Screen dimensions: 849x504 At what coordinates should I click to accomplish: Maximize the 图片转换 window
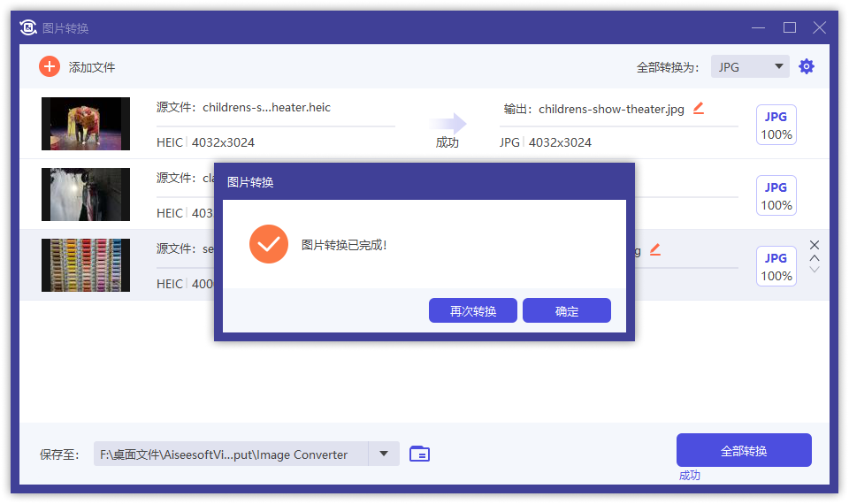pos(790,27)
